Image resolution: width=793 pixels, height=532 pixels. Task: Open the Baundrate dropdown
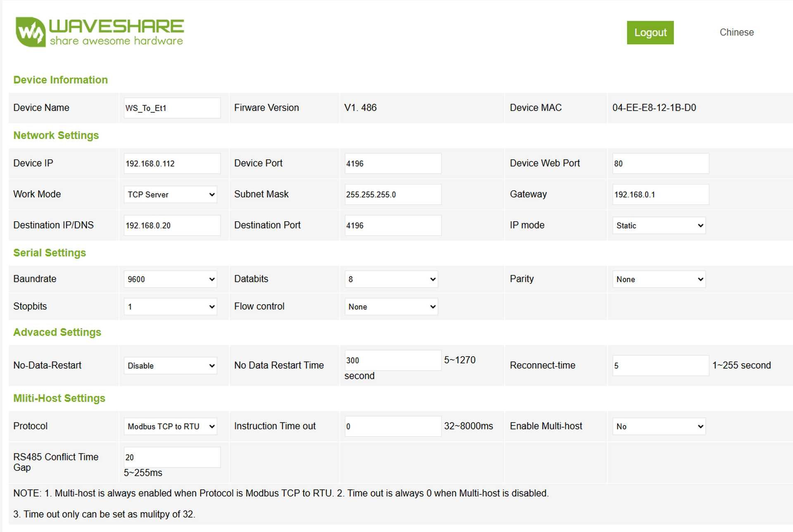click(x=171, y=279)
